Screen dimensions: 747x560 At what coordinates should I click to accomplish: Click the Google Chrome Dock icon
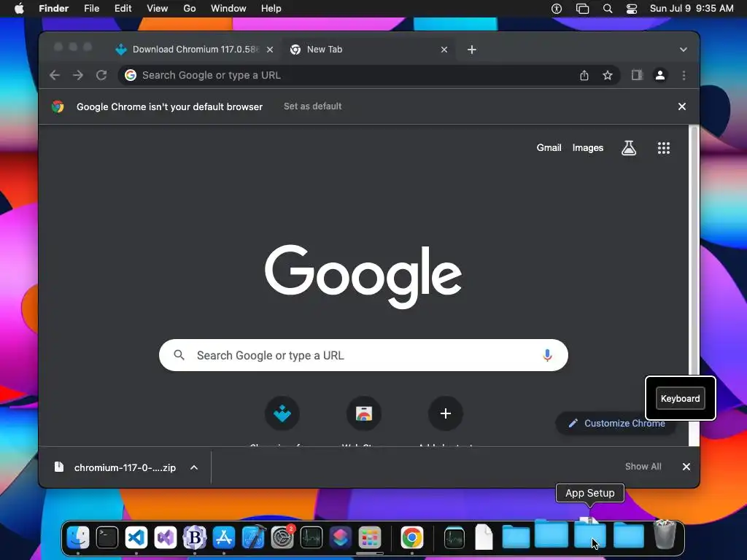tap(412, 537)
